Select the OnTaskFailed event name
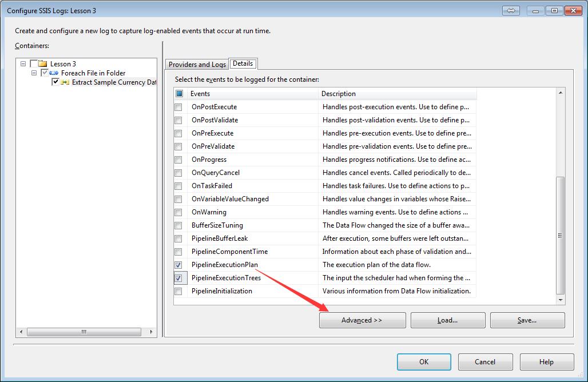588x382 pixels. point(212,185)
